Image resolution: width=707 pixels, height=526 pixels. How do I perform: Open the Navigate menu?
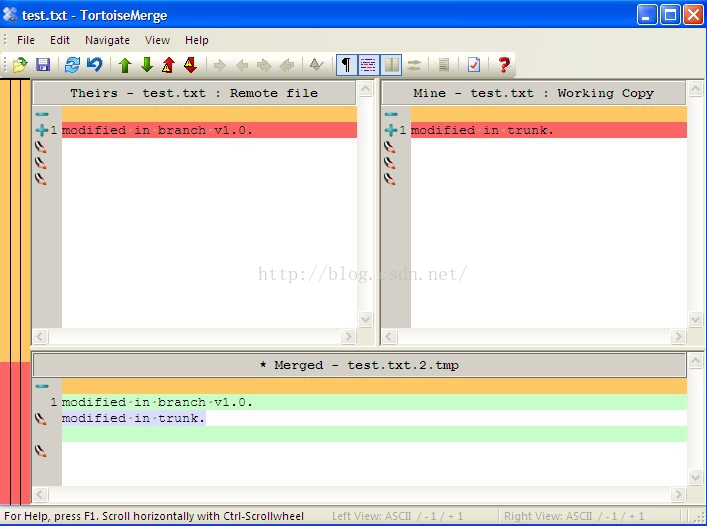[x=107, y=40]
